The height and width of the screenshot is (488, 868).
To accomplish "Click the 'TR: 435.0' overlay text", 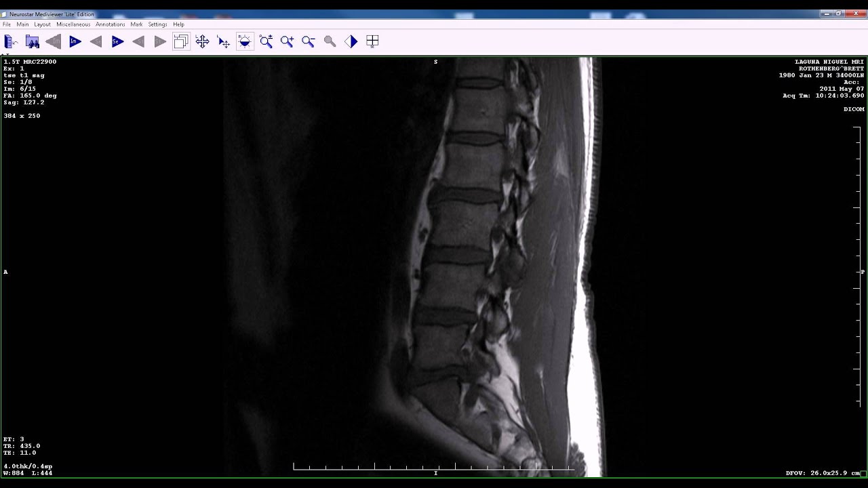I will coord(22,446).
